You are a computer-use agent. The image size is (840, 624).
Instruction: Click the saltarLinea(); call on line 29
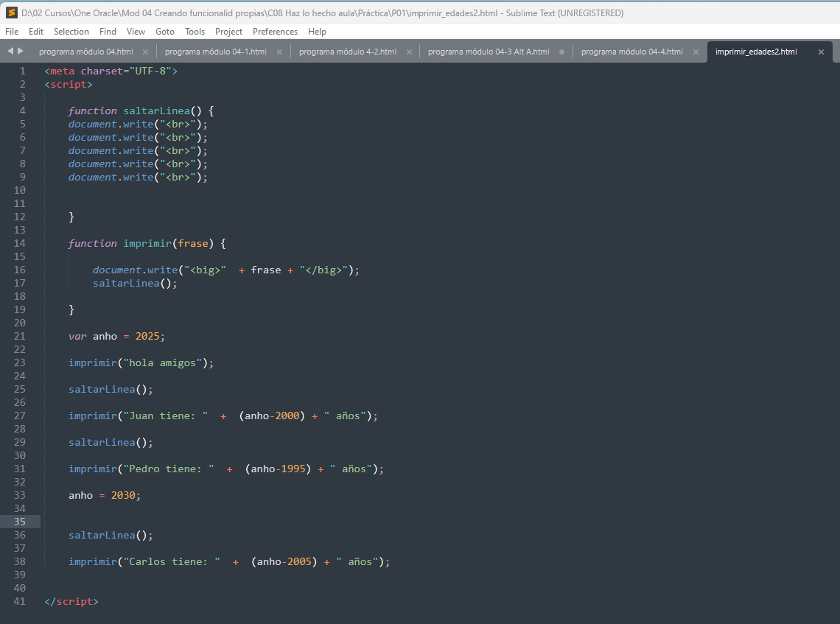click(111, 443)
